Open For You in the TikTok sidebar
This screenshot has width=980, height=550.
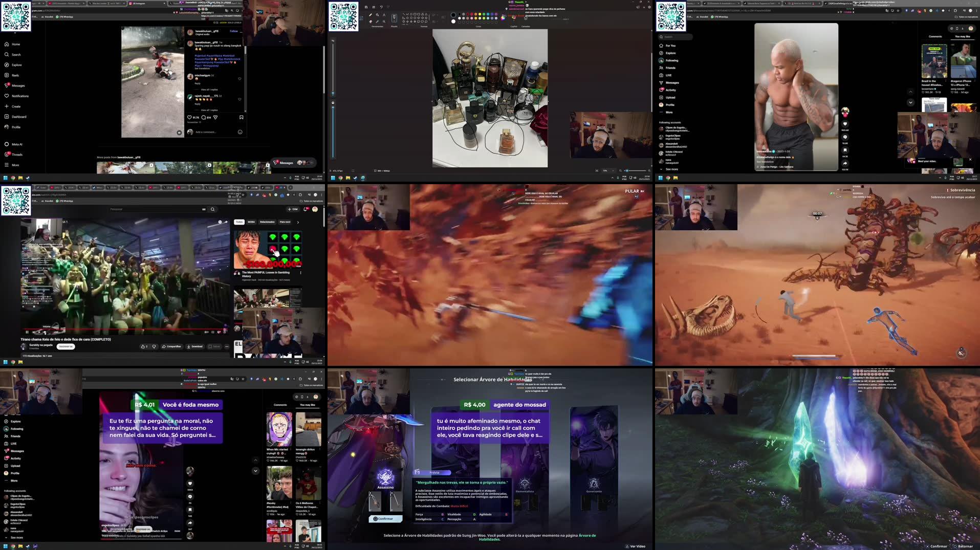(x=669, y=46)
